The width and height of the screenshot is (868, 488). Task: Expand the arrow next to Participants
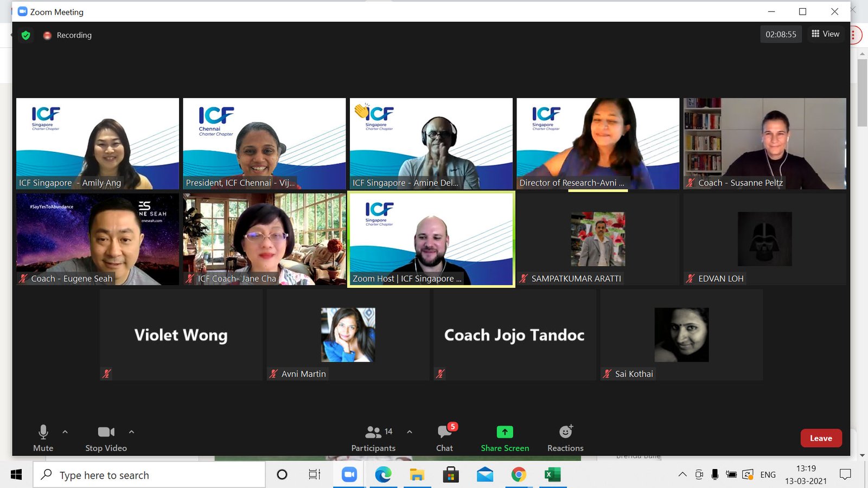click(x=410, y=432)
